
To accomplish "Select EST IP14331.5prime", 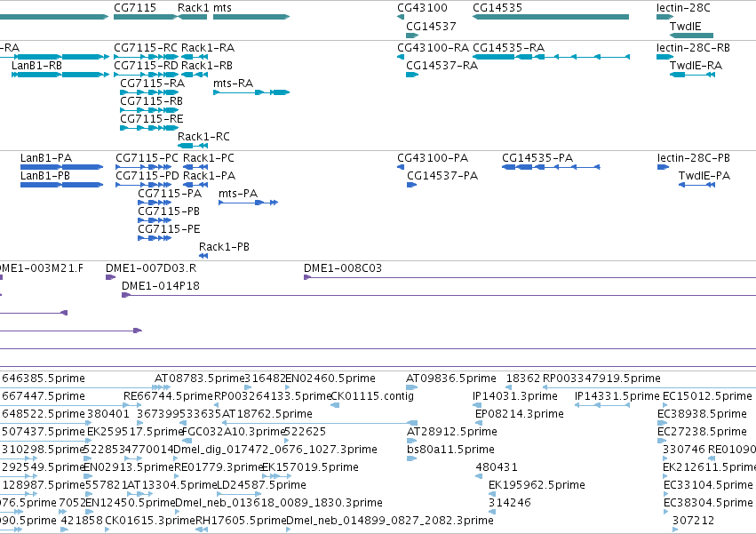I will (617, 396).
